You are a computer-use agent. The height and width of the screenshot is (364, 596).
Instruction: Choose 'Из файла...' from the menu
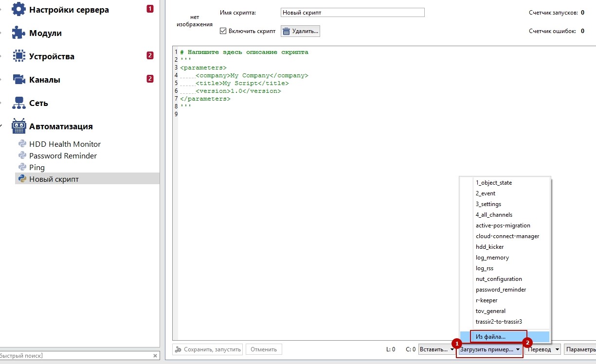pyautogui.click(x=490, y=336)
